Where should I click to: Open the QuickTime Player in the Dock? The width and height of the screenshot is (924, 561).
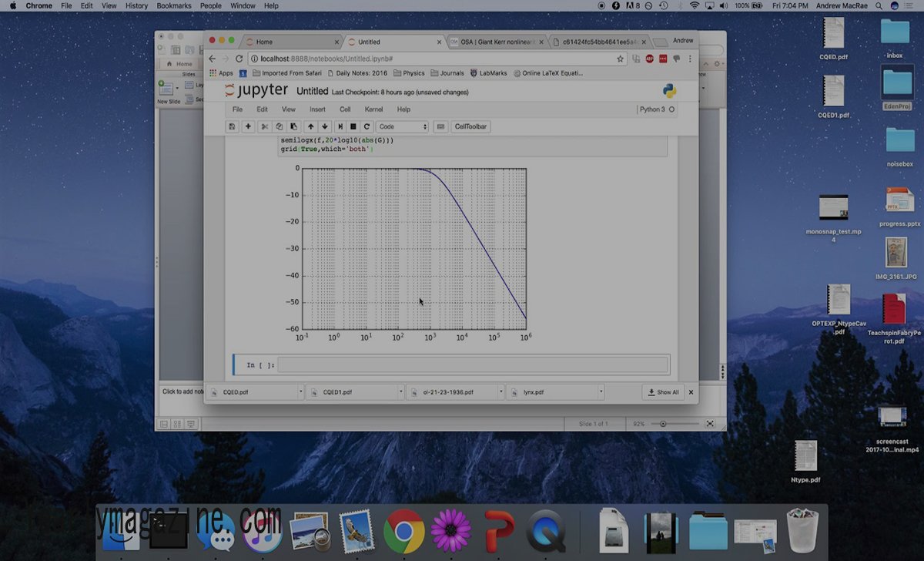[x=546, y=531]
